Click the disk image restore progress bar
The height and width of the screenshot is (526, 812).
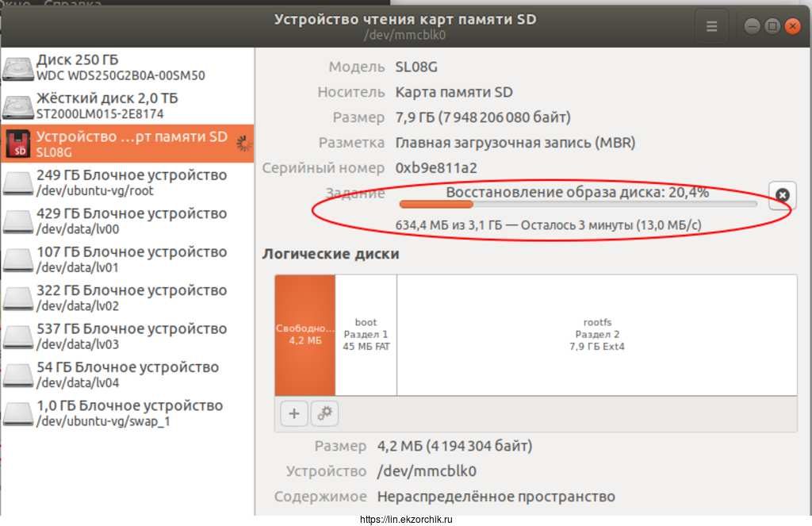tap(577, 205)
